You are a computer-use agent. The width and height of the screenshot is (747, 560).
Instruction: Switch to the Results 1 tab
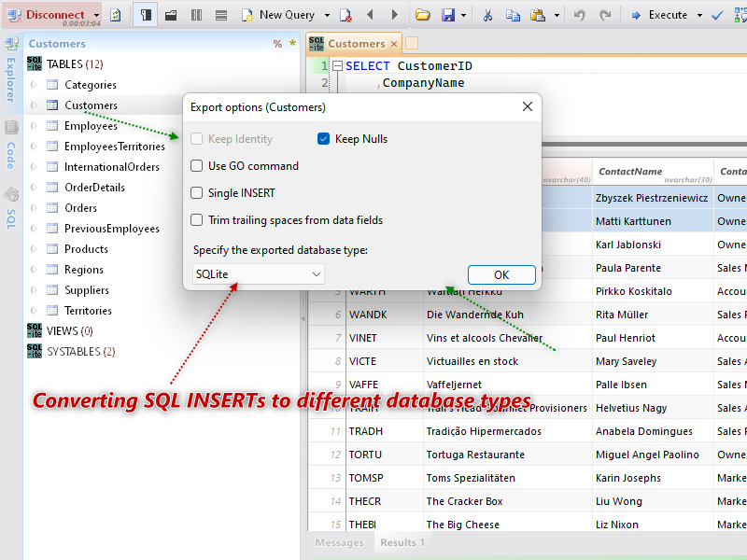tap(402, 542)
